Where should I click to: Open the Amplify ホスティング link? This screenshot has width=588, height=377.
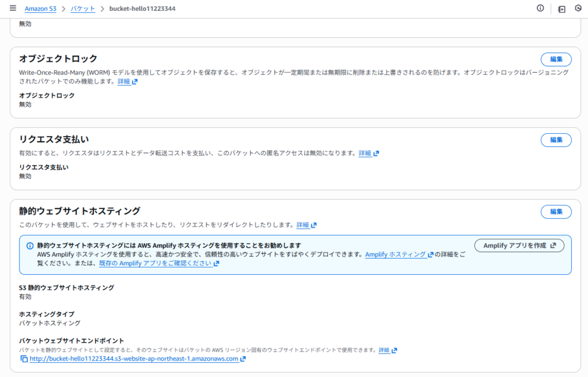(396, 255)
